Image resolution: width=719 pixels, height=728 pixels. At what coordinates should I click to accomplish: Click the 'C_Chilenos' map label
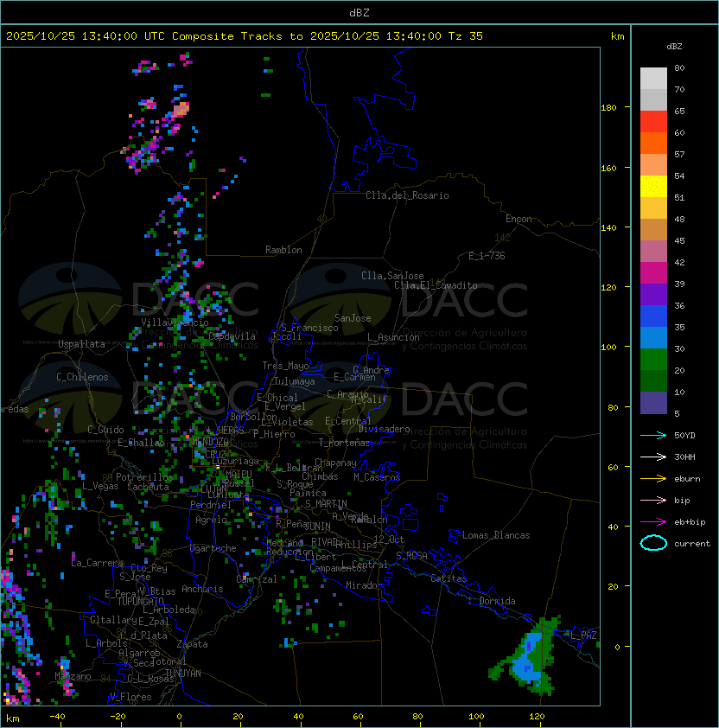82,377
